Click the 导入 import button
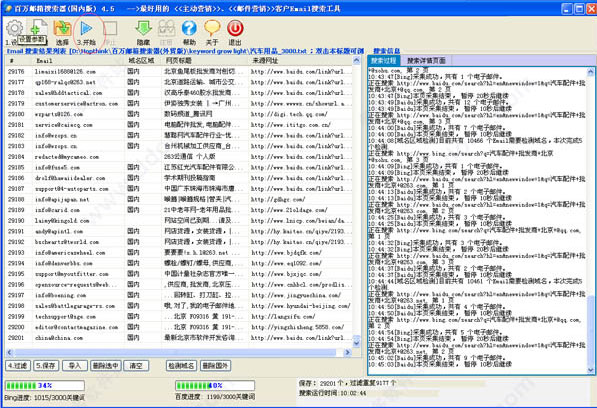This screenshot has width=597, height=408. pos(75,366)
